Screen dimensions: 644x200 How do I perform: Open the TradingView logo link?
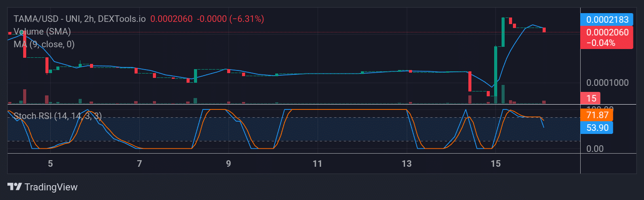click(x=43, y=187)
